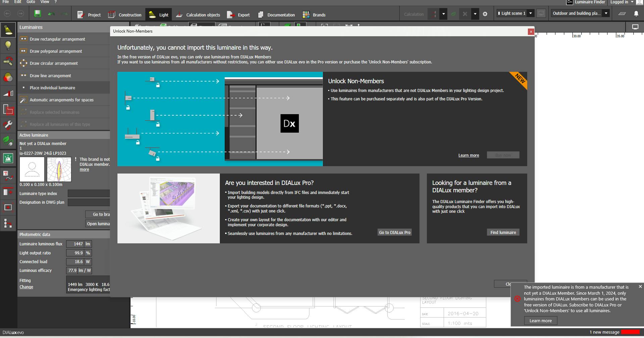Click the luminaire photo placeholder thumbnail
Viewport: 644px width, 338px height.
pyautogui.click(x=32, y=170)
